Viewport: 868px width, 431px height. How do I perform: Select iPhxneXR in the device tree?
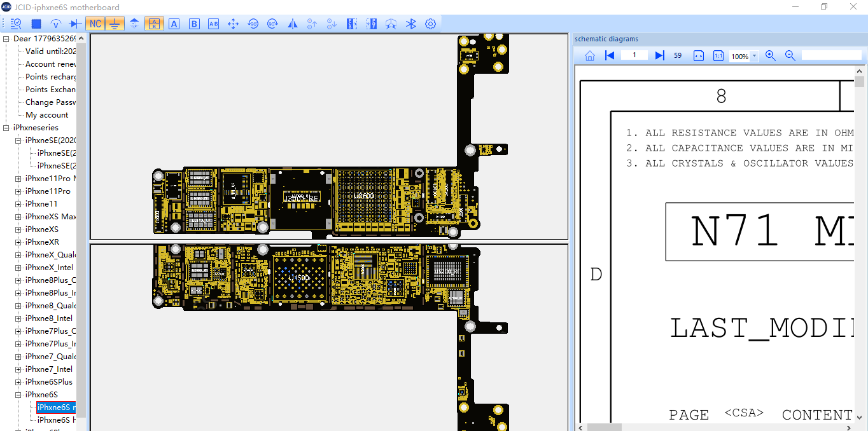tap(42, 242)
